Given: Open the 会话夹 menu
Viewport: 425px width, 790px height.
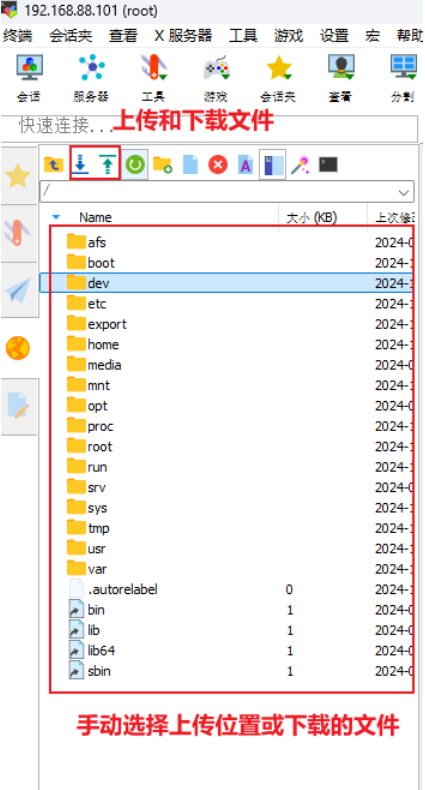Looking at the screenshot, I should [x=72, y=36].
